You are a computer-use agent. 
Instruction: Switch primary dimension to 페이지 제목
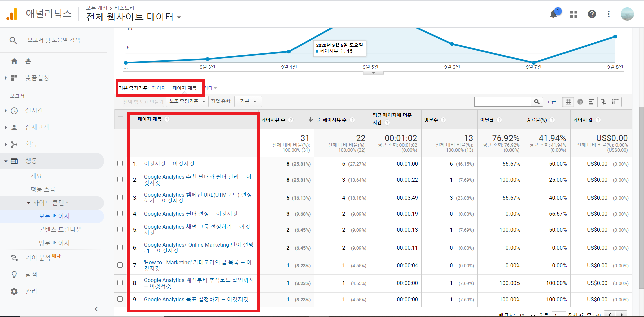tap(184, 88)
